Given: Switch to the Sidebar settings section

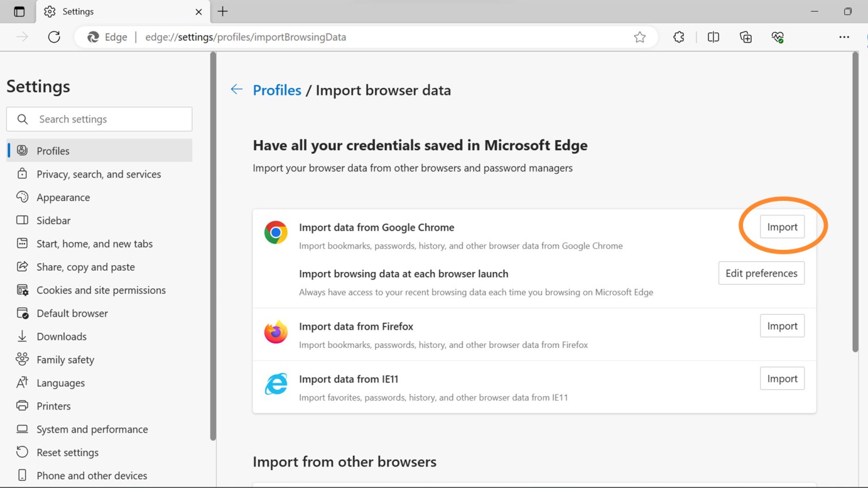Looking at the screenshot, I should [x=53, y=220].
